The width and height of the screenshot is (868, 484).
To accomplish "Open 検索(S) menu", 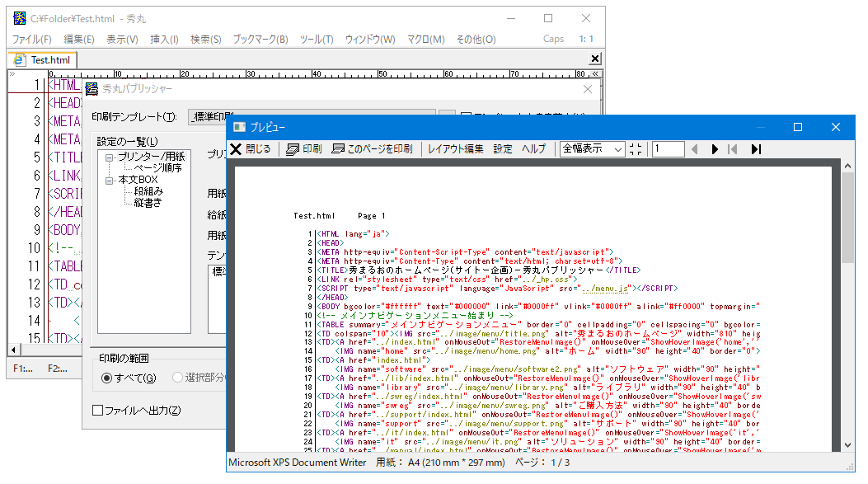I will (205, 40).
